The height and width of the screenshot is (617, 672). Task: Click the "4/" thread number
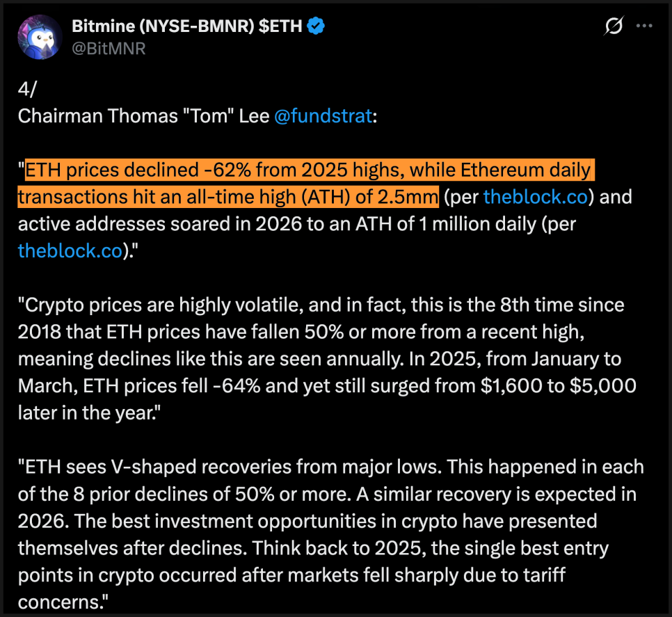point(26,88)
